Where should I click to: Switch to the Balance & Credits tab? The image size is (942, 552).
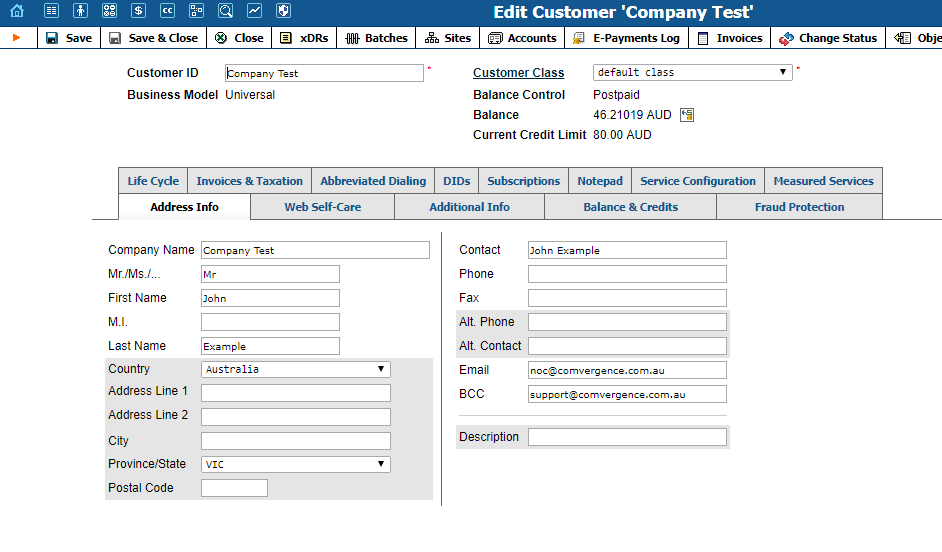point(630,207)
